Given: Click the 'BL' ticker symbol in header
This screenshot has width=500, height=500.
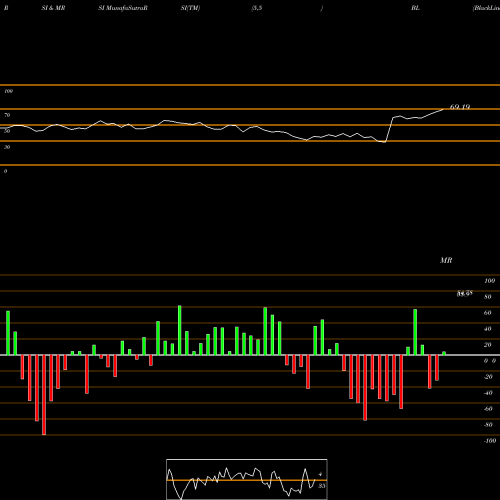Looking at the screenshot, I should (415, 8).
